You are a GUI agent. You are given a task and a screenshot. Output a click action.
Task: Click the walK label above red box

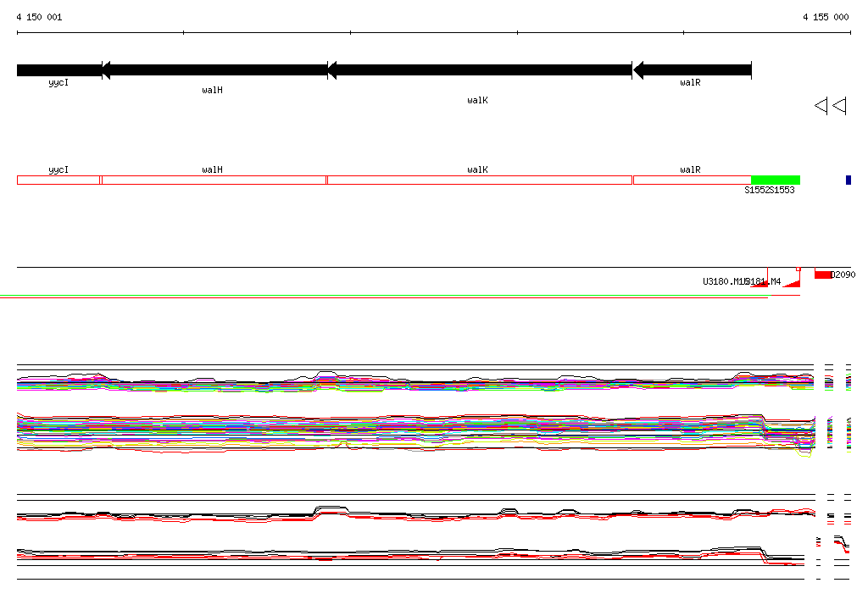(x=477, y=169)
